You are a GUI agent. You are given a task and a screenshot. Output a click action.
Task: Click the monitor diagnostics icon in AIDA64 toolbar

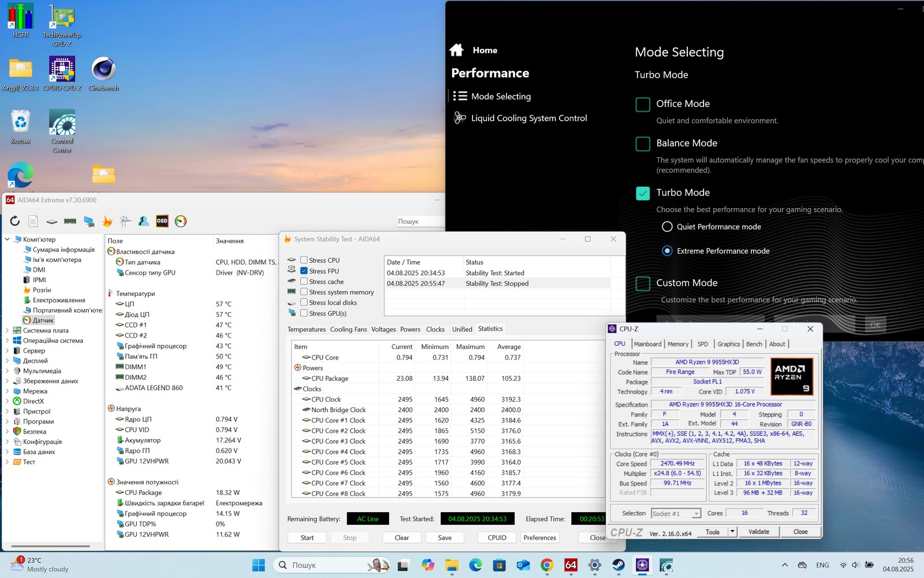coord(89,221)
